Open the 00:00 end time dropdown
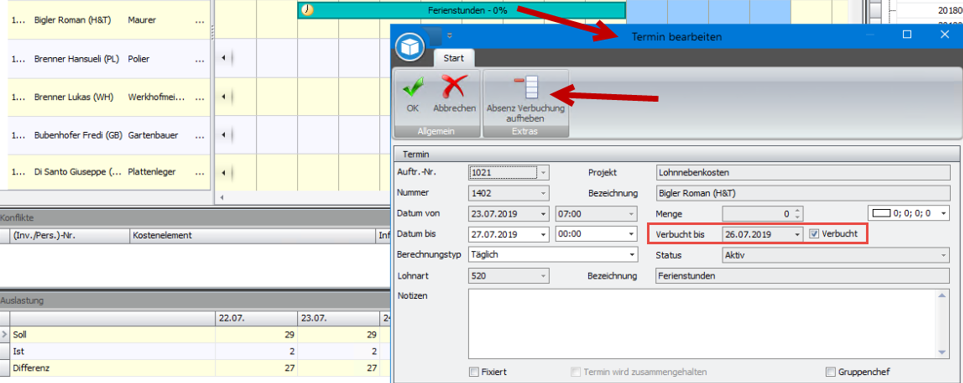Screen dimensions: 963x383 point(631,234)
